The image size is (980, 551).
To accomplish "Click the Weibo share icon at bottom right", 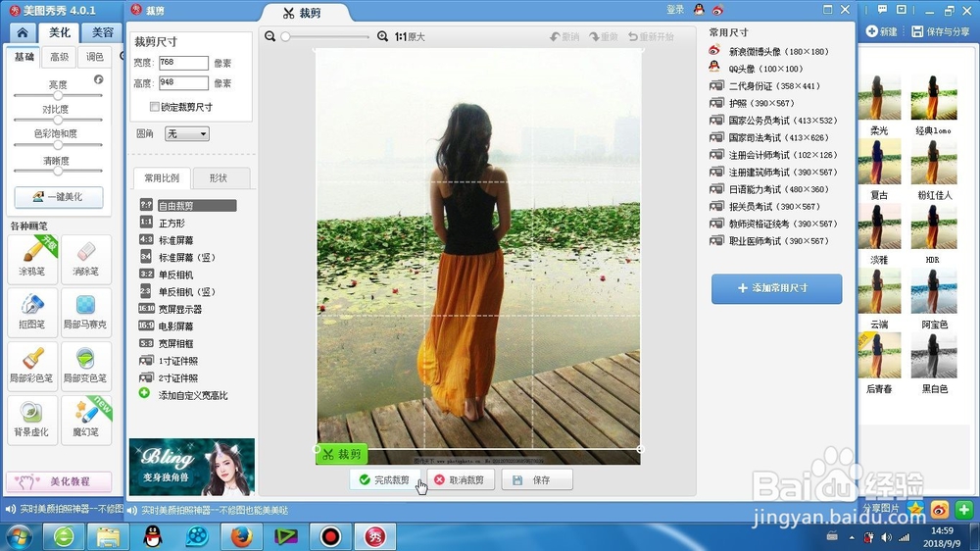I will coord(940,510).
